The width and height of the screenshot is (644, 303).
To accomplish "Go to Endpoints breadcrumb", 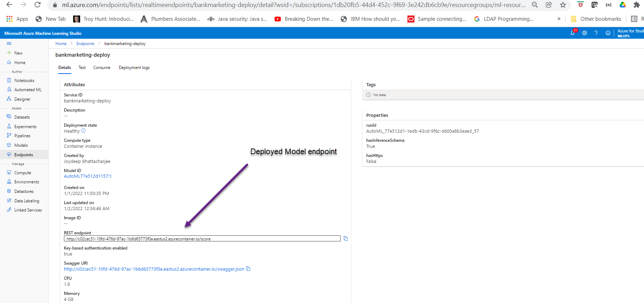I will tap(85, 44).
